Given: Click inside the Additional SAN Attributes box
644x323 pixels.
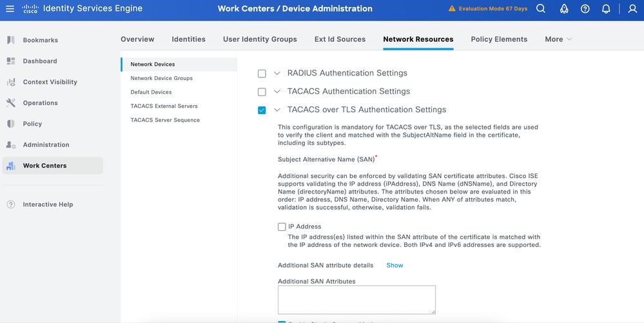Looking at the screenshot, I should click(356, 300).
